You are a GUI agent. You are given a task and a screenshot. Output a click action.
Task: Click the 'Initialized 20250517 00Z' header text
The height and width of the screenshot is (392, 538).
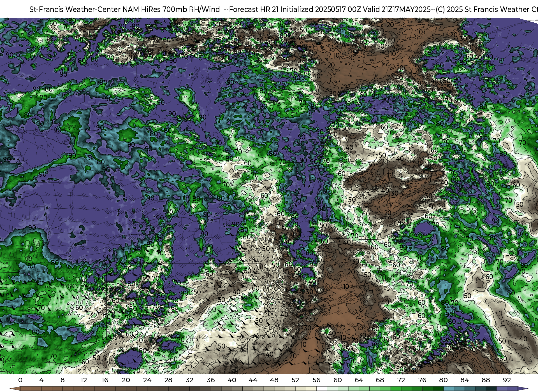pos(321,10)
